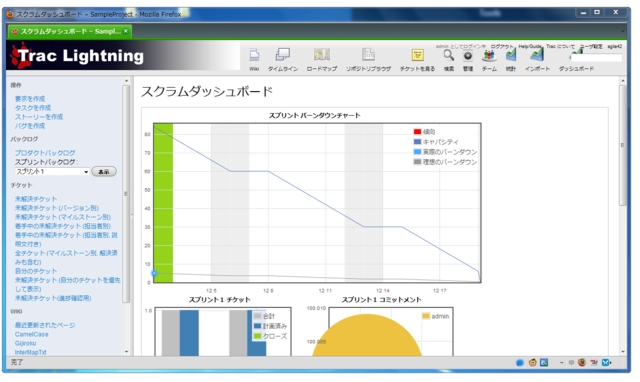Click the main page scroll down arrow
Screen dimensions: 640x382
point(622,351)
